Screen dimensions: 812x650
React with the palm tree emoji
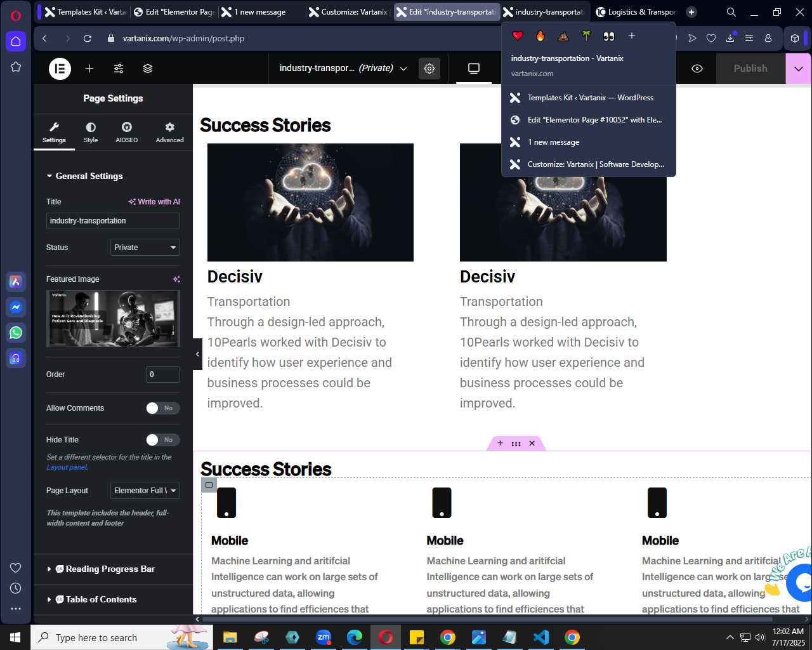coord(586,36)
